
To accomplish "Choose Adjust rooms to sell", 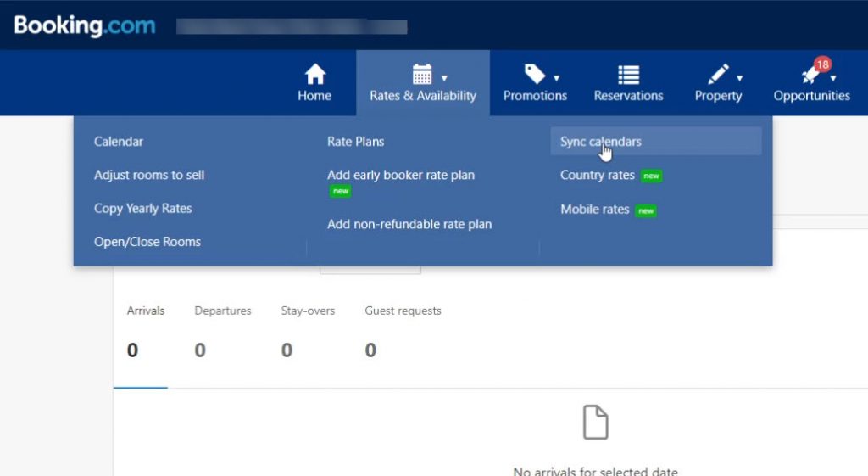I will coord(149,175).
